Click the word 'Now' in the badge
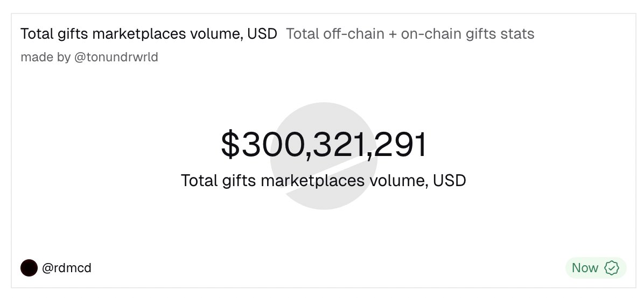This screenshot has width=644, height=298. tap(585, 268)
